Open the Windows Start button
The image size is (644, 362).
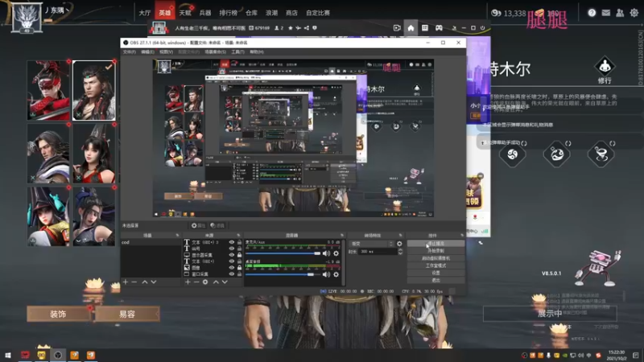tap(7, 355)
